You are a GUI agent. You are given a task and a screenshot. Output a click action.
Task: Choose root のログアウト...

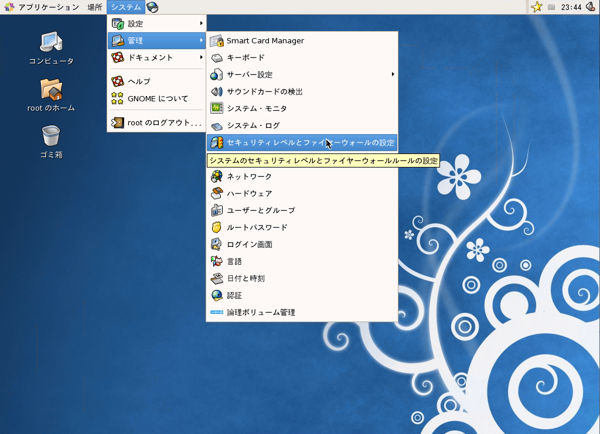point(157,122)
